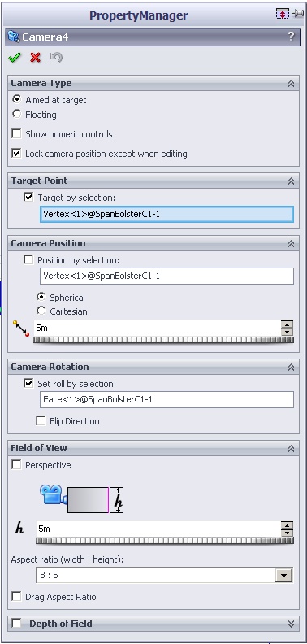Confirm camera settings with green checkmark

15,58
